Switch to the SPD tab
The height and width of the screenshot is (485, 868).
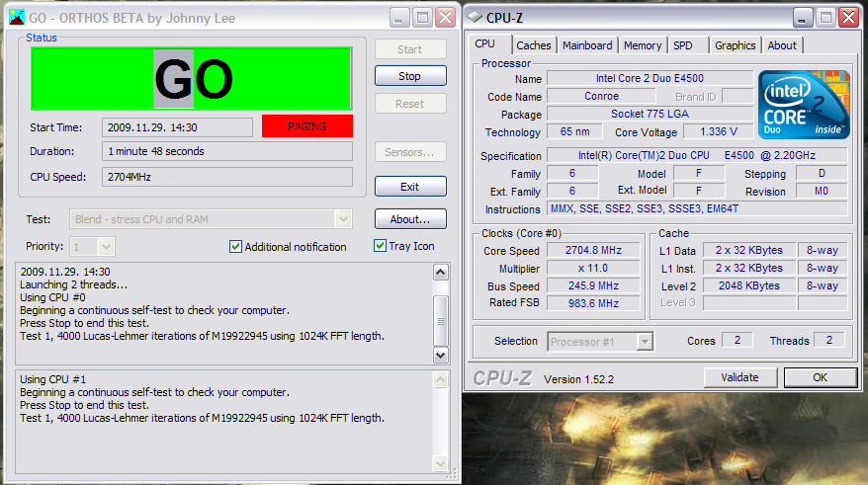click(688, 45)
